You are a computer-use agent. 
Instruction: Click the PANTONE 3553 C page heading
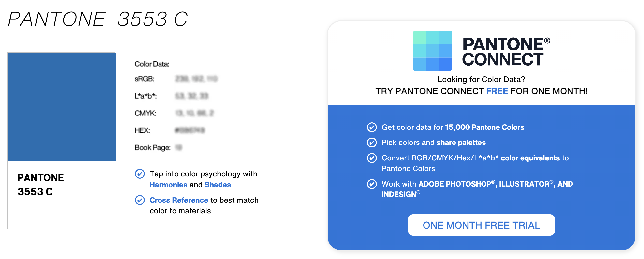[x=98, y=19]
